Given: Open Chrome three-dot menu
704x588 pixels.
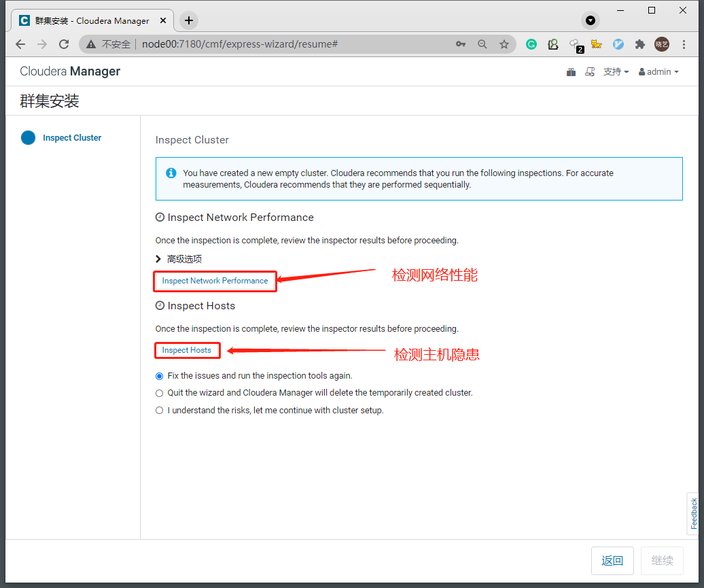Looking at the screenshot, I should click(684, 44).
